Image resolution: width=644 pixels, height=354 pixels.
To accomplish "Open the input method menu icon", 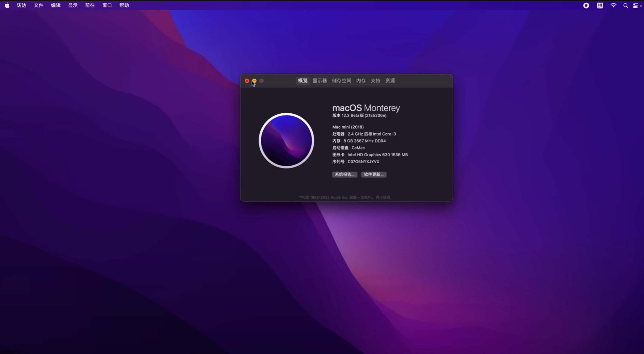I will click(600, 5).
